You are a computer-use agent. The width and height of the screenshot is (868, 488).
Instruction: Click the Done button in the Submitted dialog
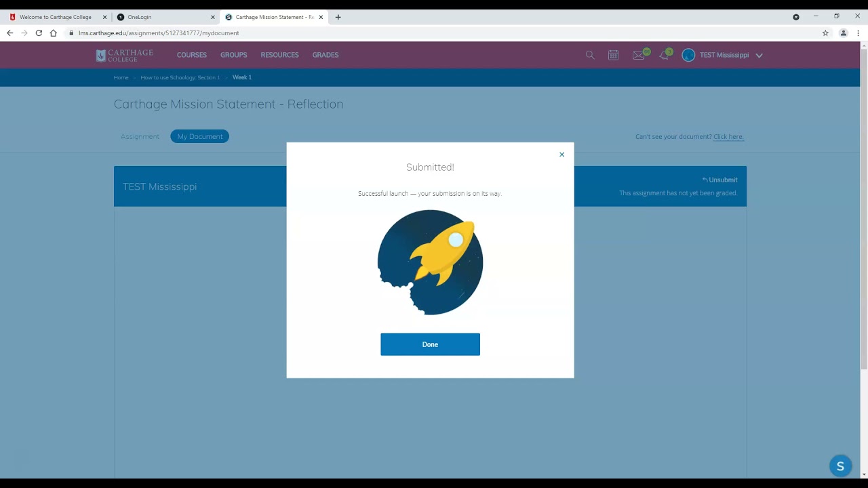[430, 344]
